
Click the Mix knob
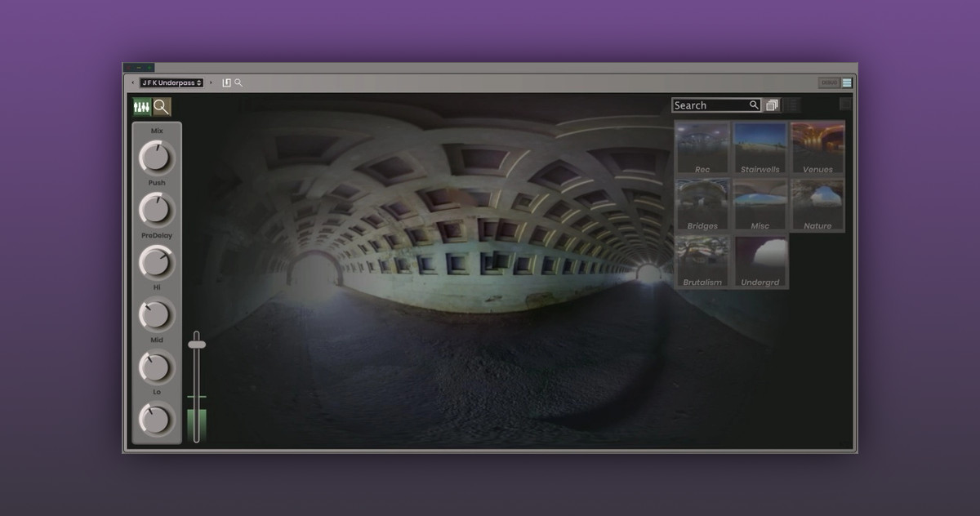pos(157,158)
